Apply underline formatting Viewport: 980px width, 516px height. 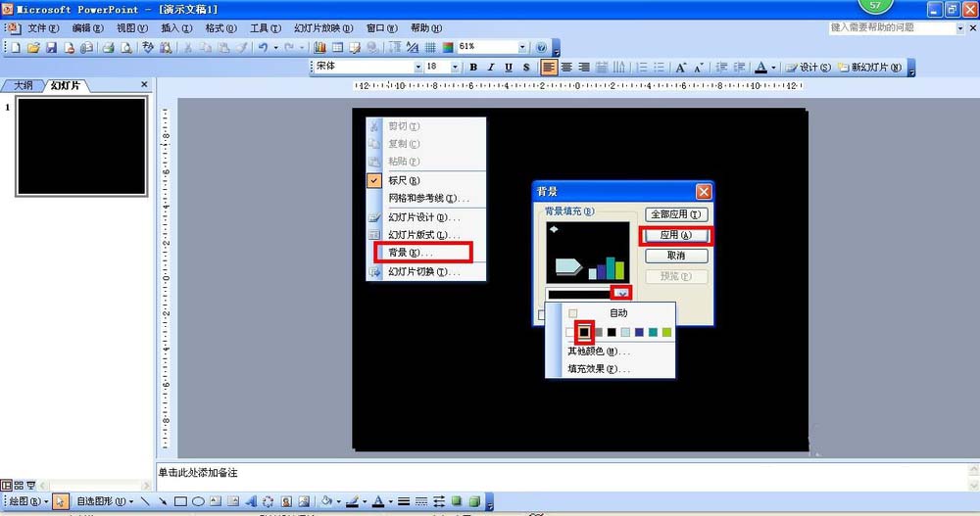click(508, 67)
